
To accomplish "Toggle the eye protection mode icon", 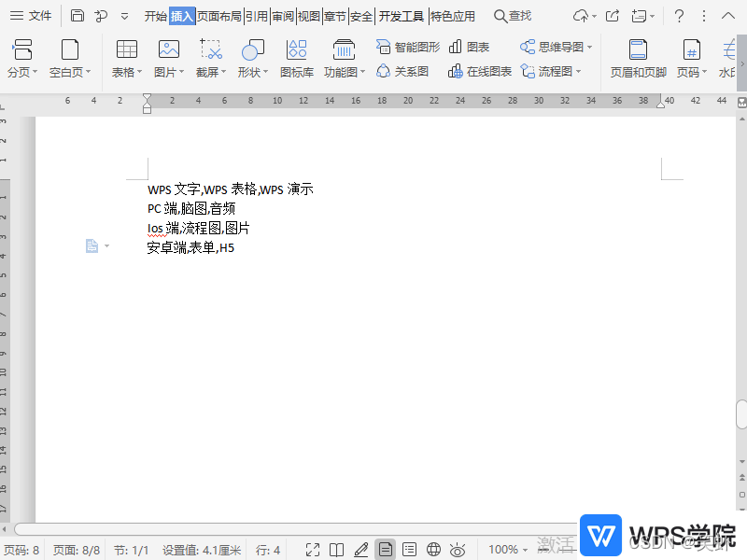I will [x=458, y=550].
